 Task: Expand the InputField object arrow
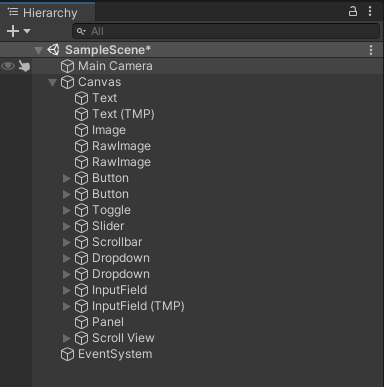[x=67, y=290]
